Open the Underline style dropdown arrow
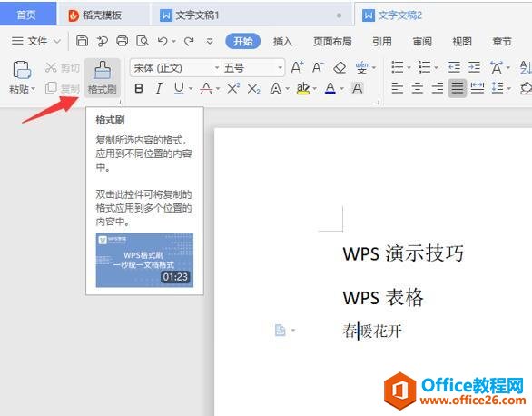The width and height of the screenshot is (532, 416). pyautogui.click(x=191, y=89)
